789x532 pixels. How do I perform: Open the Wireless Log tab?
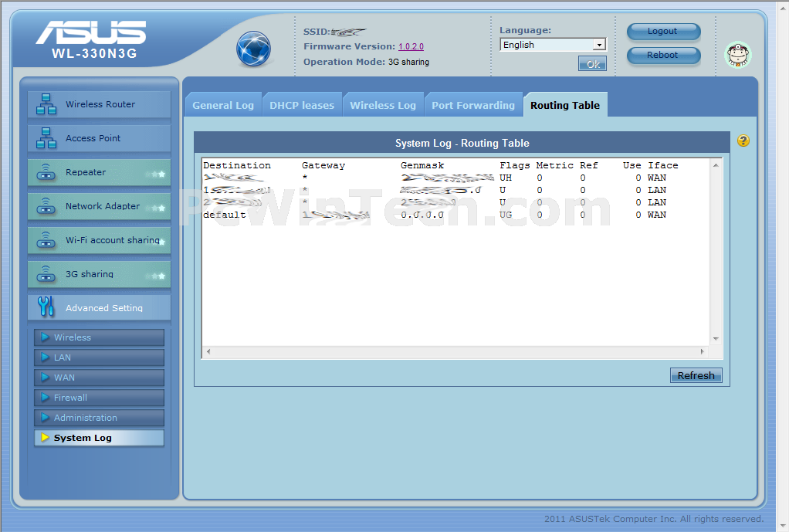(383, 105)
